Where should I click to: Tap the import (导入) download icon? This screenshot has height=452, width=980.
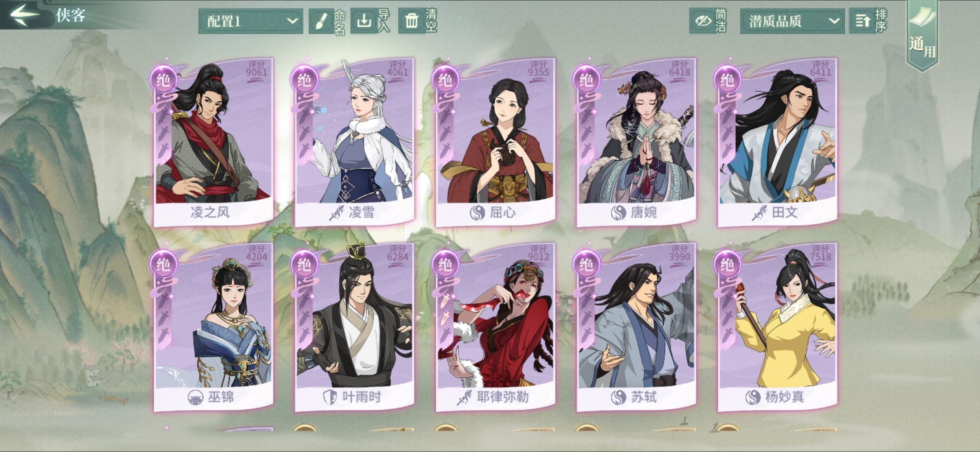click(x=364, y=21)
